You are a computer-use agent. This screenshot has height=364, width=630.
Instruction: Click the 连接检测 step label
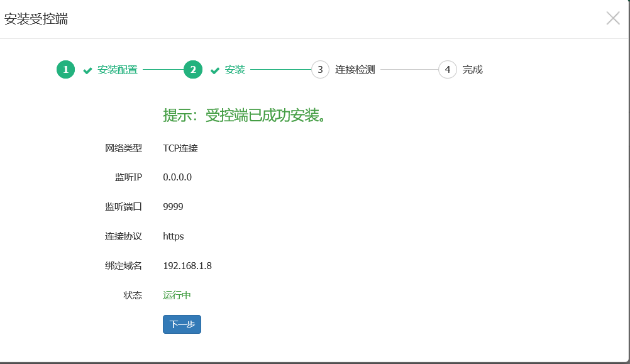[355, 70]
